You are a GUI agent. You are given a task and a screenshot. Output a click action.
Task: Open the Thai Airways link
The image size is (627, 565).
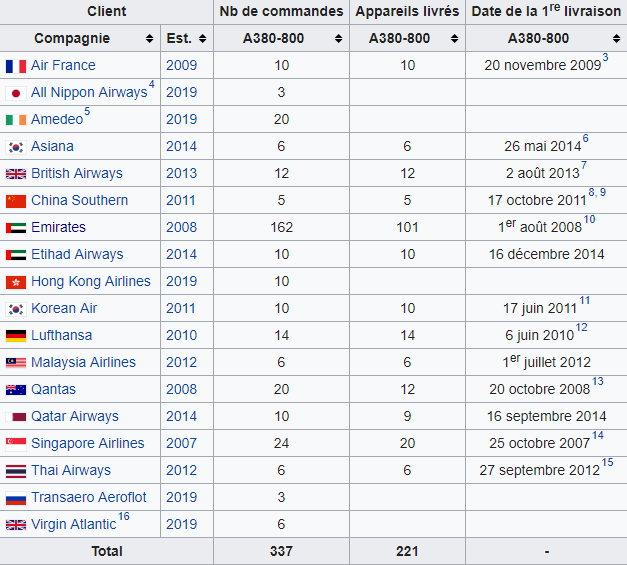pyautogui.click(x=71, y=470)
